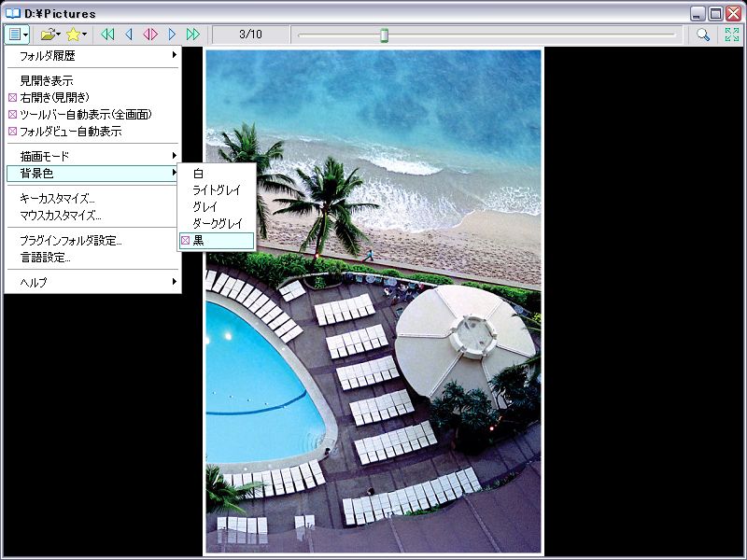Toggle フォルダビュー自動表示 option
Screen dimensions: 747x560
[70, 131]
